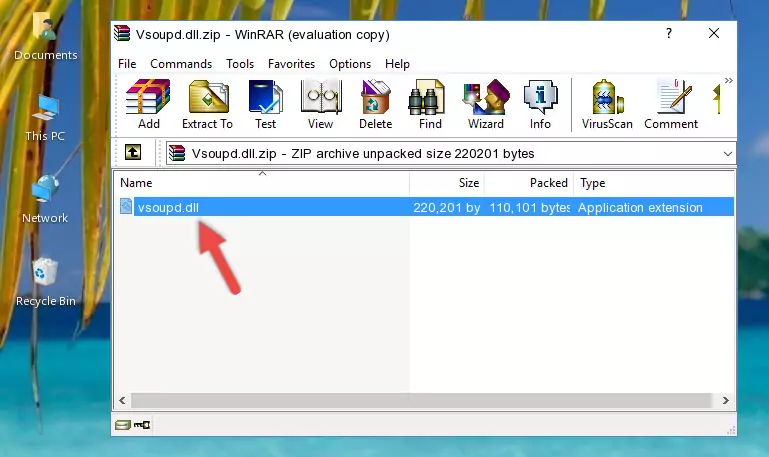The height and width of the screenshot is (457, 769).
Task: Open the View tool icon
Action: (x=321, y=104)
